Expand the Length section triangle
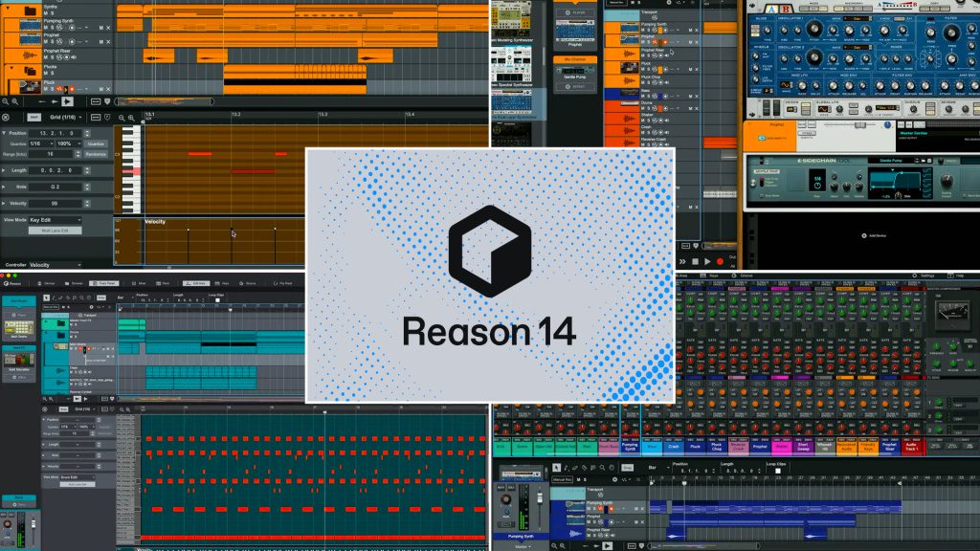This screenshot has height=551, width=980. [x=4, y=170]
